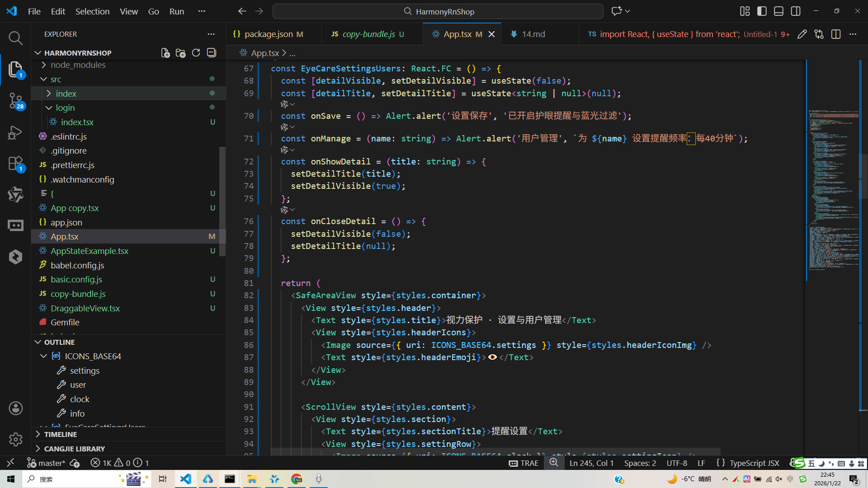Collapse all folders in explorer
868x488 pixels.
pos(211,53)
